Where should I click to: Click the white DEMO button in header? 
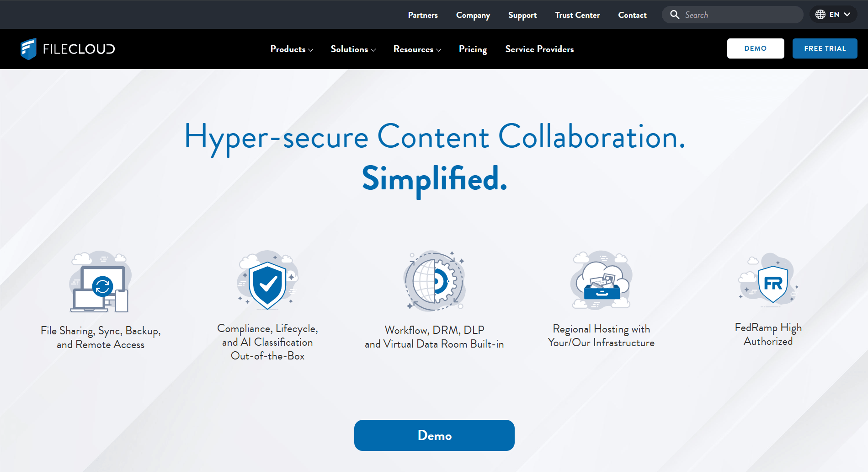pyautogui.click(x=756, y=48)
